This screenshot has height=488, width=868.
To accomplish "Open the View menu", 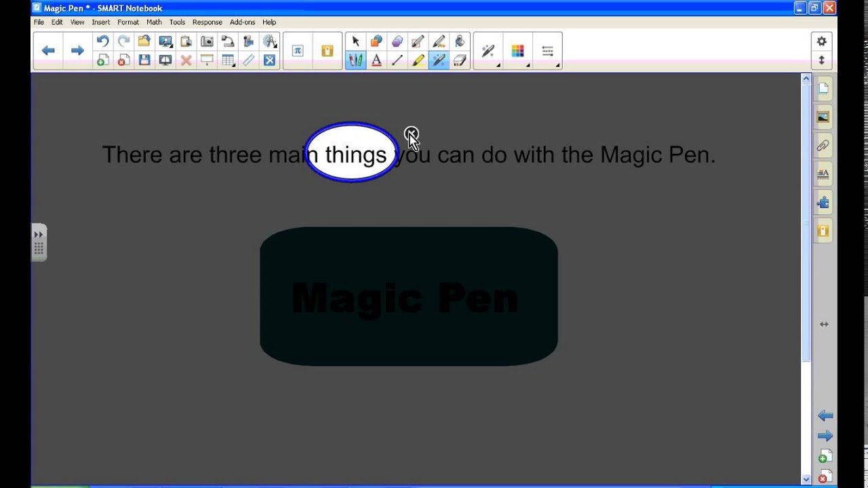I will pyautogui.click(x=77, y=22).
